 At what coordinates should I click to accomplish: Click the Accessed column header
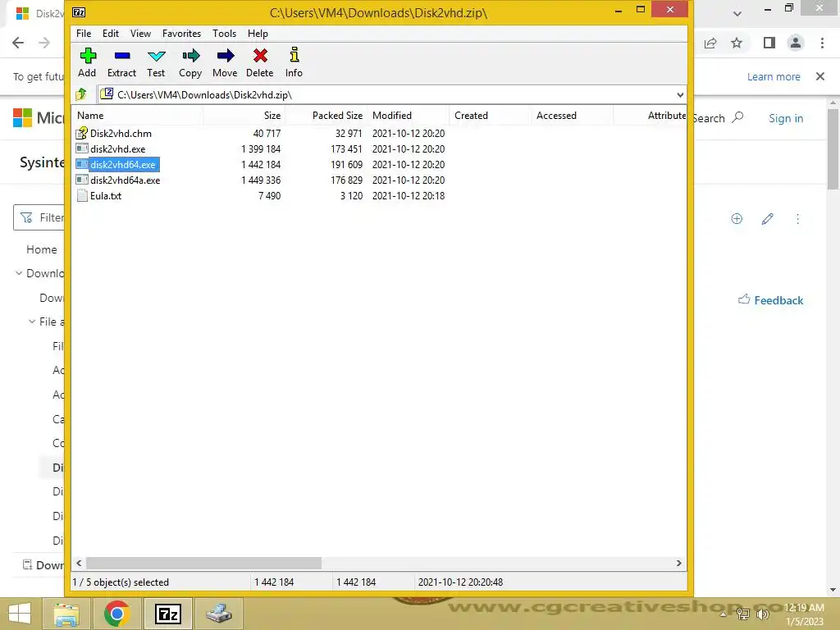(x=572, y=115)
